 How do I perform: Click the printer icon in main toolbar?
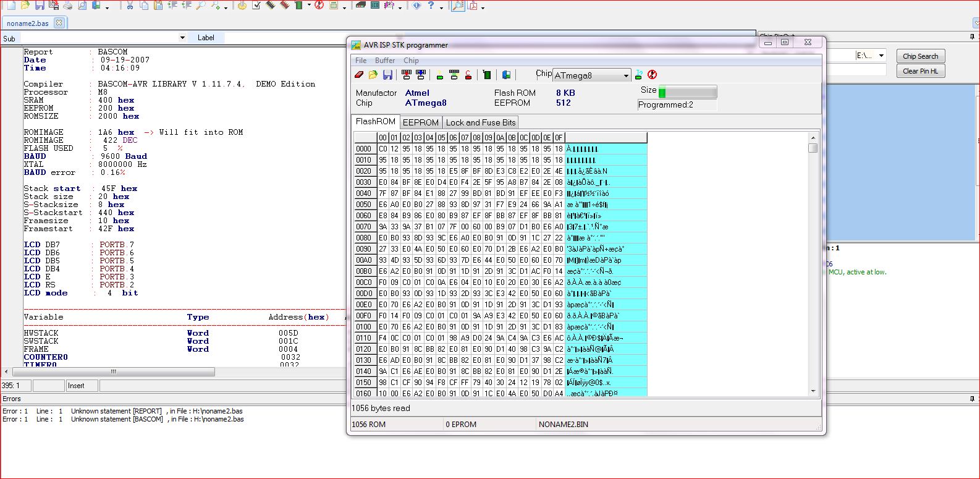68,6
